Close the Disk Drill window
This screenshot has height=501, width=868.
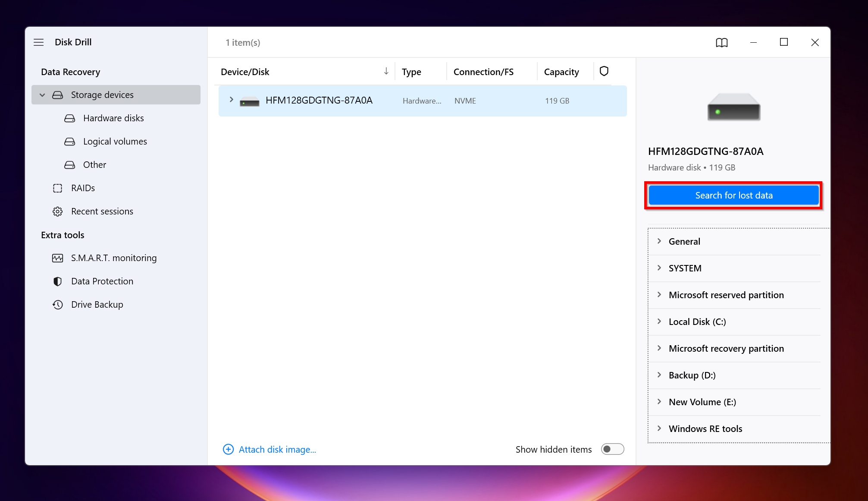[815, 42]
